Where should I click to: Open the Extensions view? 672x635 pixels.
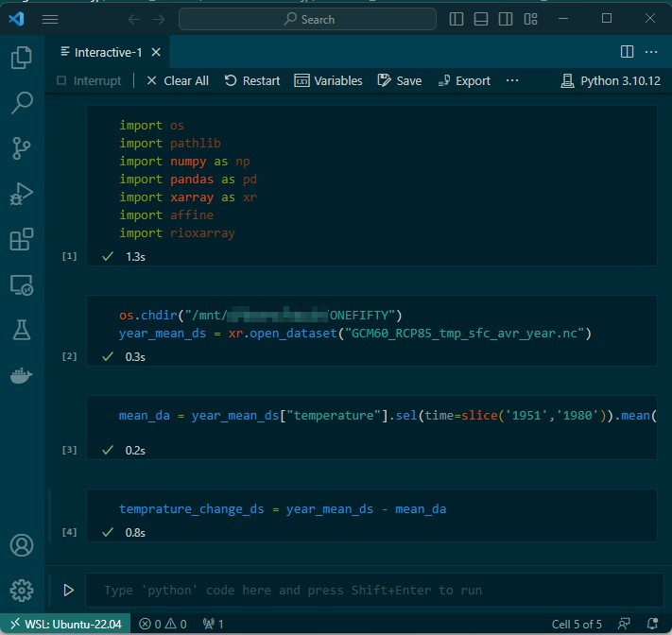22,239
